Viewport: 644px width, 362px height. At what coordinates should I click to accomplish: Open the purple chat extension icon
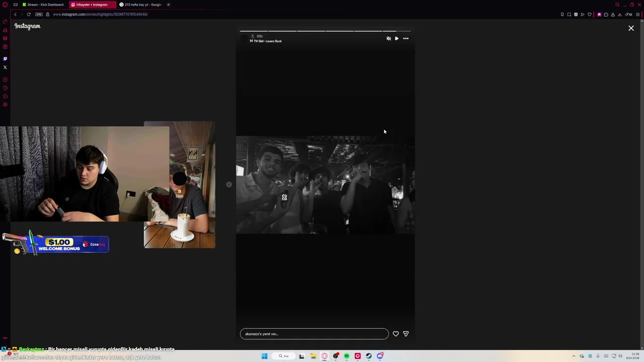tap(599, 15)
